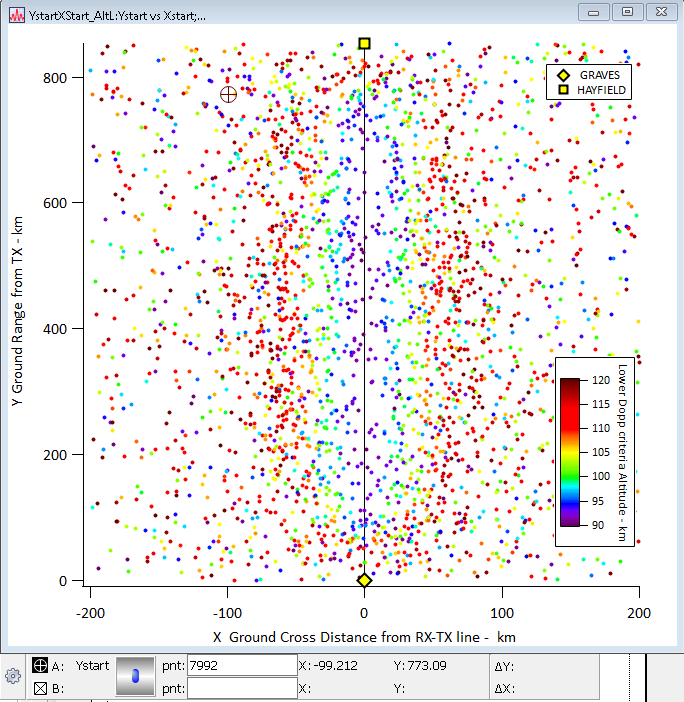
Task: Click the GRAVES yellow diamond marker at bottom
Action: pos(364,580)
